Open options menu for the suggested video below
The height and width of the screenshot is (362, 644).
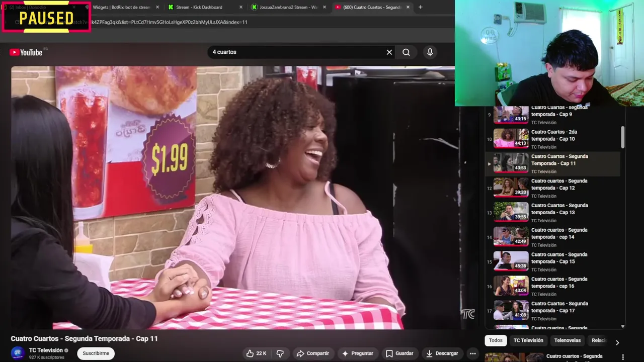click(x=623, y=357)
